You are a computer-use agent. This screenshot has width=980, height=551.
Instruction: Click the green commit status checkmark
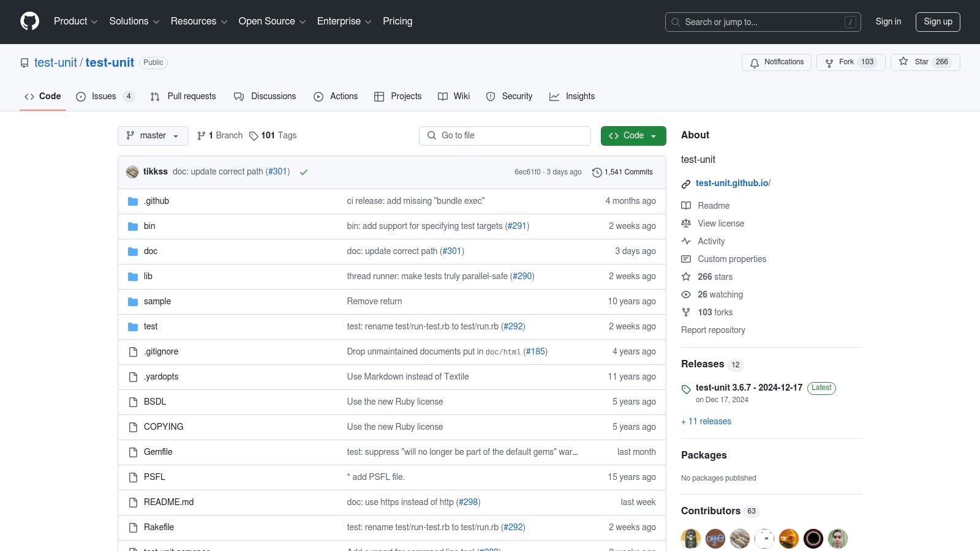coord(304,172)
